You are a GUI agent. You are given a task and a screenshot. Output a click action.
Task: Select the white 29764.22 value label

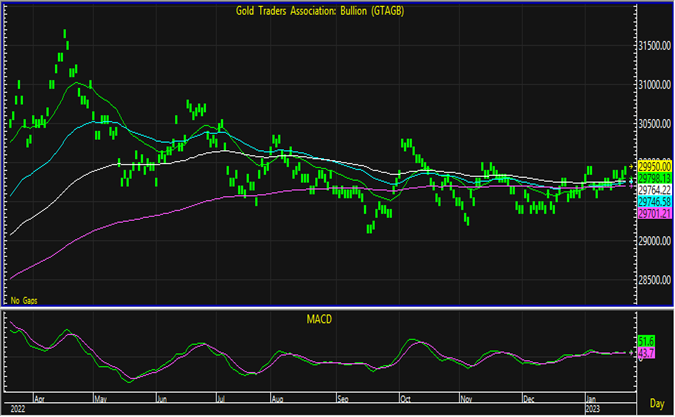[653, 190]
